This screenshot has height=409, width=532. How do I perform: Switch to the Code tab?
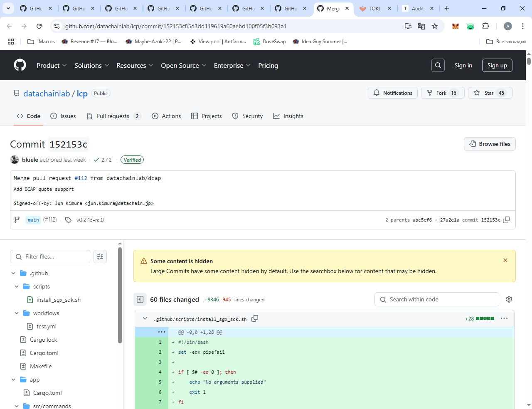pyautogui.click(x=28, y=116)
